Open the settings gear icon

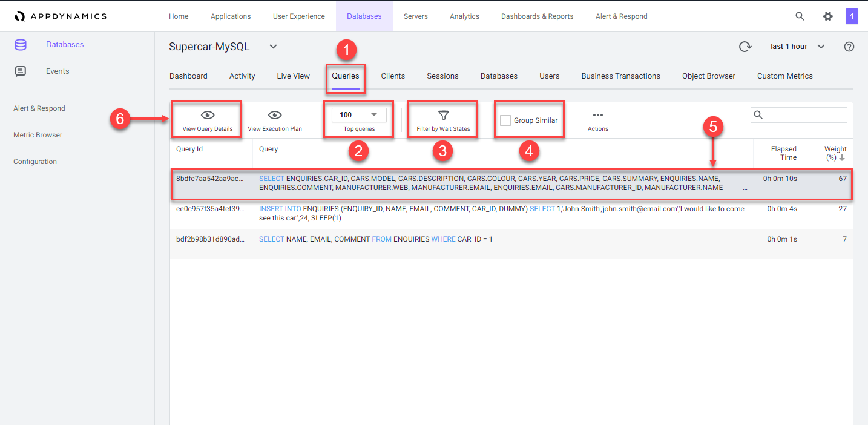[828, 16]
